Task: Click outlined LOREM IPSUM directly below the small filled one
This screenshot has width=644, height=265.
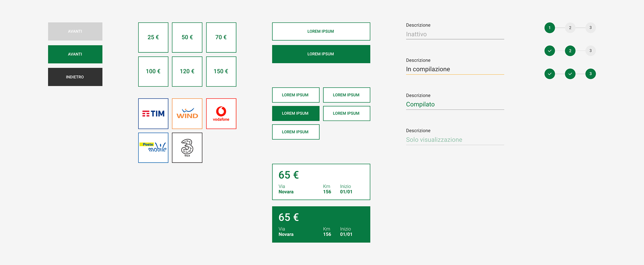Action: click(296, 132)
